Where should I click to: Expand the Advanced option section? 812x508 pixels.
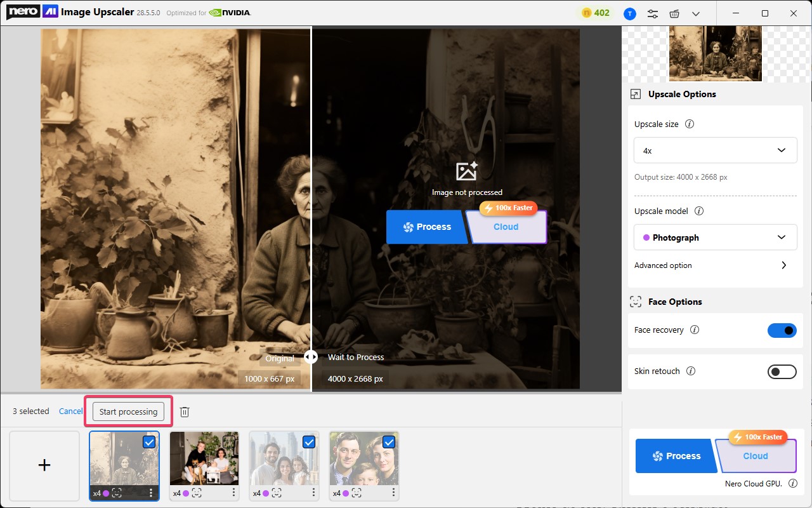pyautogui.click(x=783, y=265)
